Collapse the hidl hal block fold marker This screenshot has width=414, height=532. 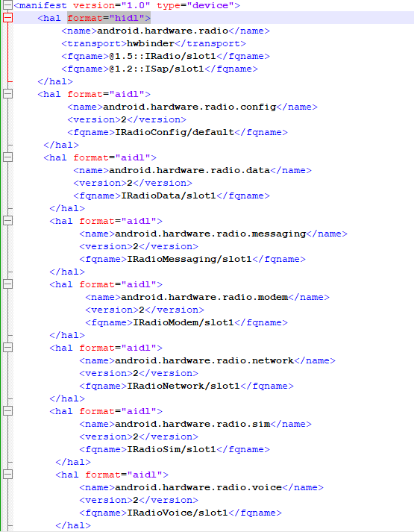pyautogui.click(x=7, y=18)
